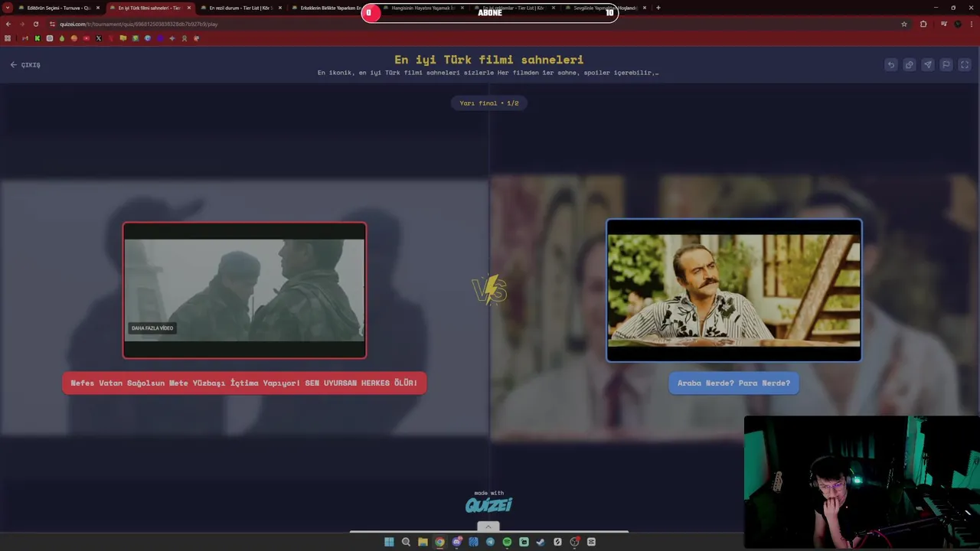Close the 'En iyi Türk filmi sahneleri' tab
The image size is (980, 551).
pos(189,8)
